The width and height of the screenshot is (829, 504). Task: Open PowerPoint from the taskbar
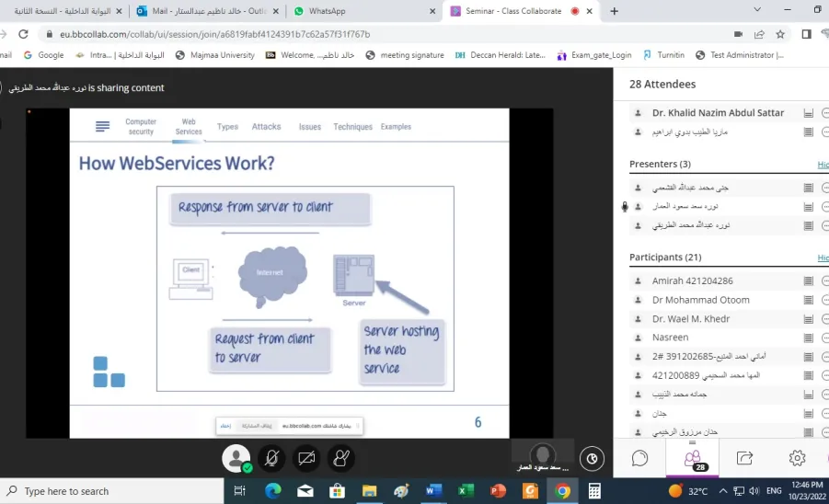coord(498,491)
